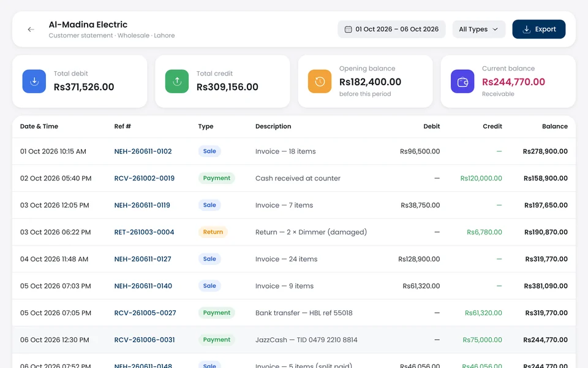Click the Debit column header

click(432, 126)
